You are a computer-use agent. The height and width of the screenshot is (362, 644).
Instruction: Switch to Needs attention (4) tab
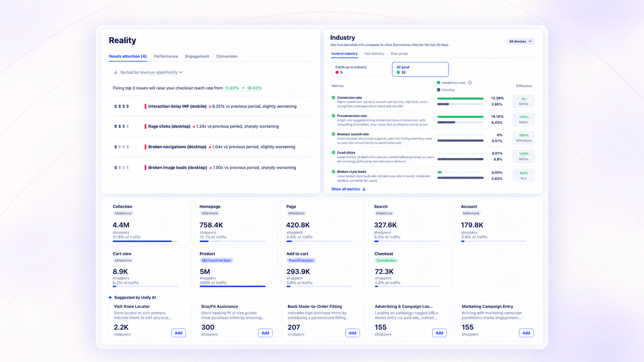[128, 56]
